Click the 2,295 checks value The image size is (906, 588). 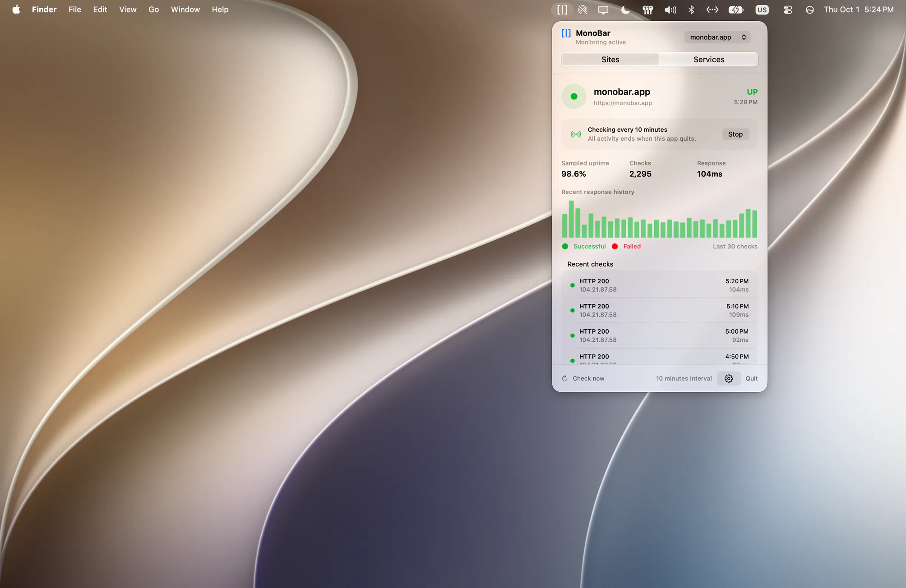tap(640, 174)
